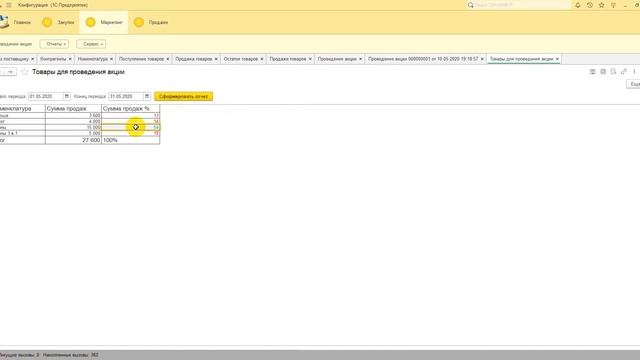
Task: Switch to the Контрагенты tab
Action: coord(53,59)
